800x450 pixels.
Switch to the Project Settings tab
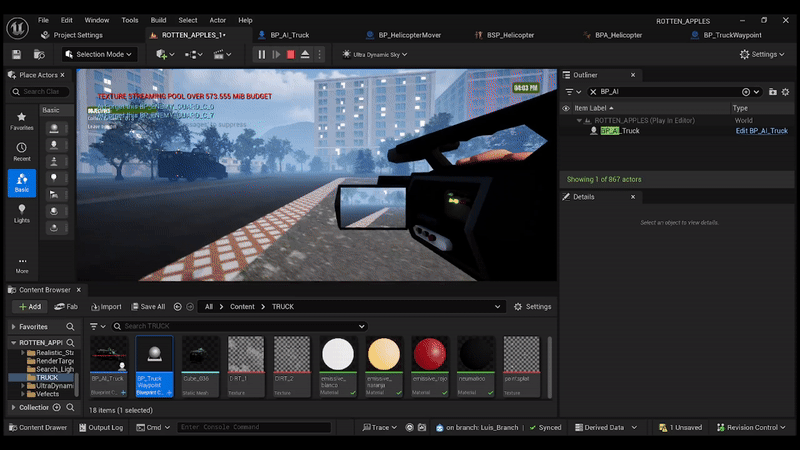(72, 35)
